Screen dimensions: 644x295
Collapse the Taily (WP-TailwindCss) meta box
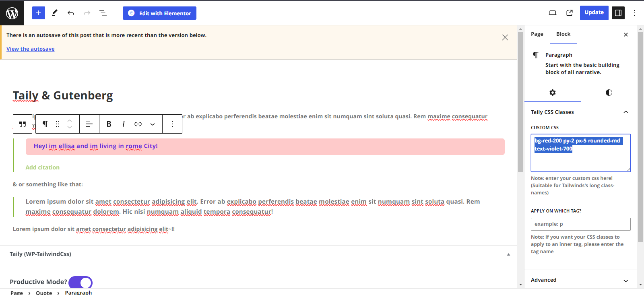coord(508,254)
